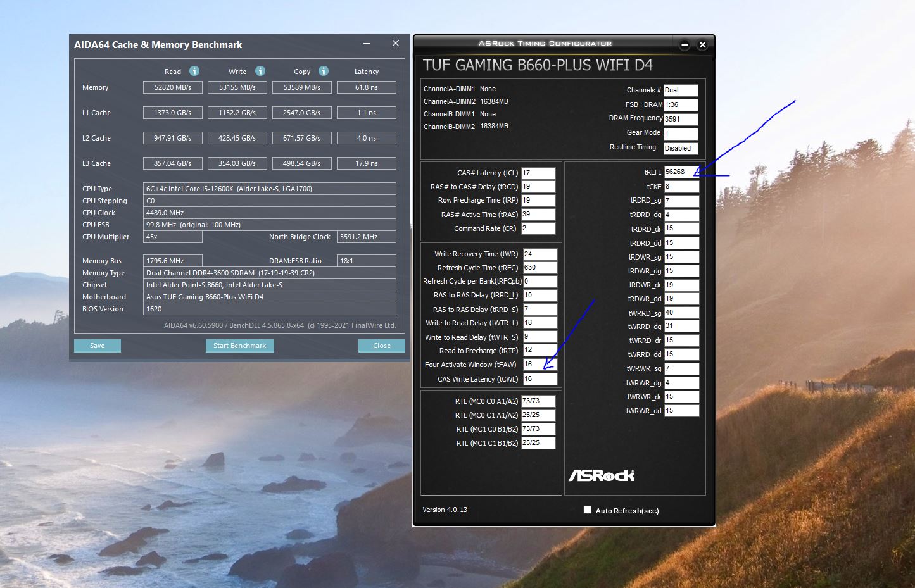Click the DRAM Frequency field showing 3591
Screen dimensions: 915x588
pyautogui.click(x=681, y=119)
